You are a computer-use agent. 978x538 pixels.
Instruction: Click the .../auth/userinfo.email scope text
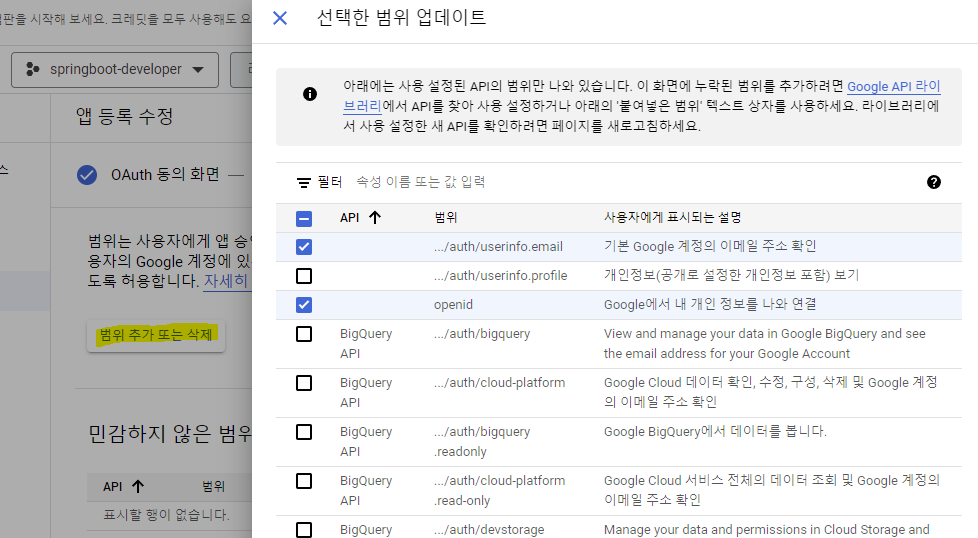coord(498,247)
